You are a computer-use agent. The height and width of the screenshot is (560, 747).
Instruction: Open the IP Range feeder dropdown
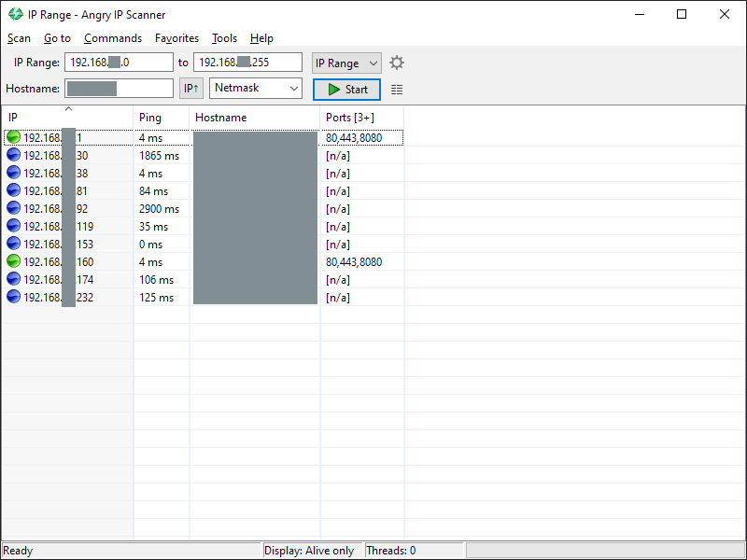[x=346, y=63]
